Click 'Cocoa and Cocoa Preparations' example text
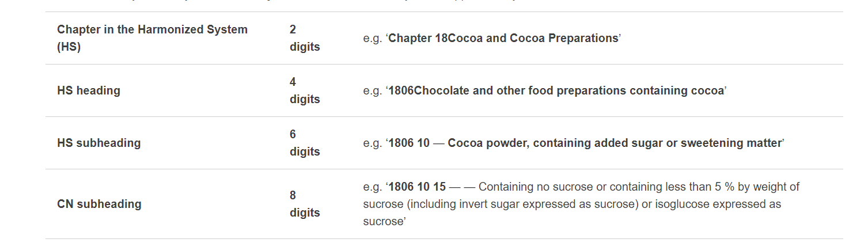This screenshot has width=868, height=250. point(533,39)
